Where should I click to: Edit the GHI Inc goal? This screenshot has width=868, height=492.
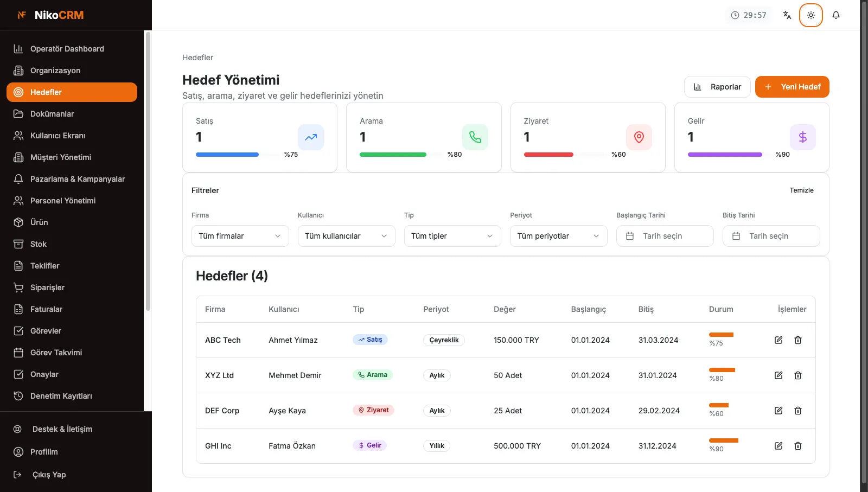point(778,446)
